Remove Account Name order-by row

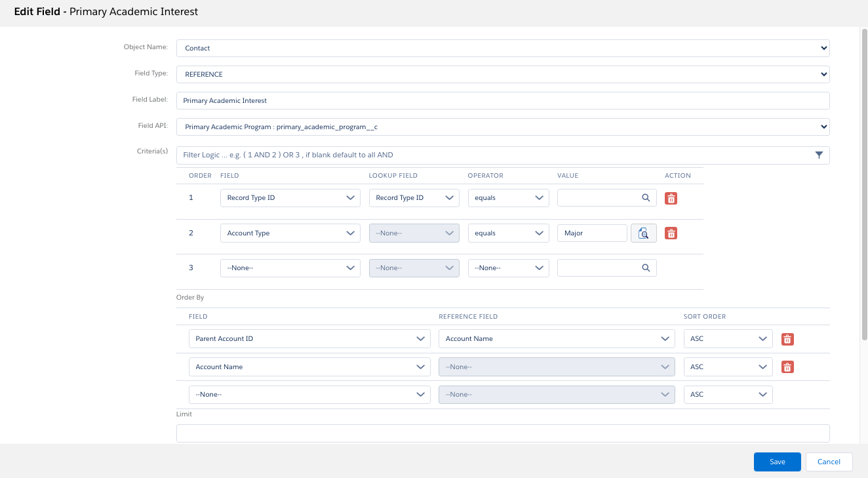(788, 367)
